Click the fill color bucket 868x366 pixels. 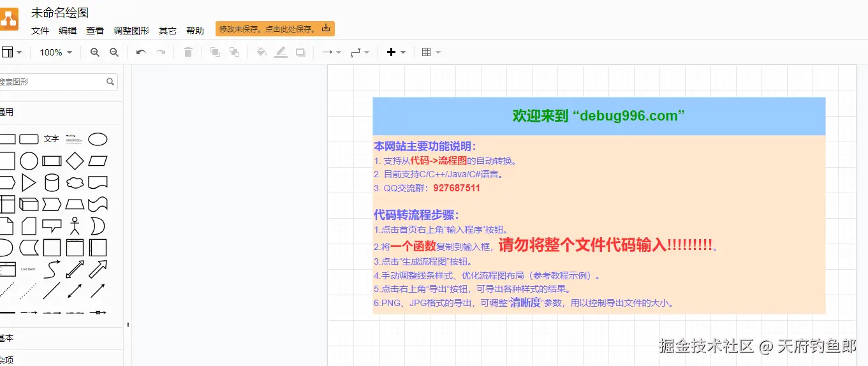pos(261,52)
